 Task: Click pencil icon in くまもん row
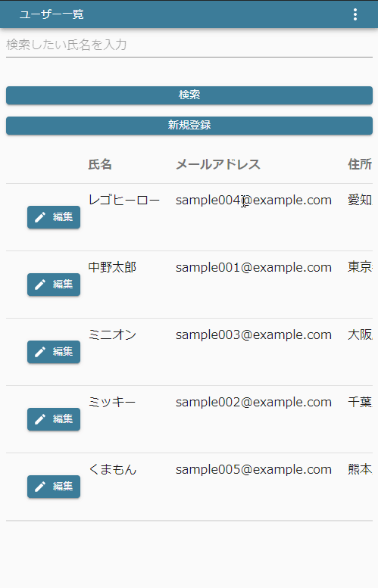point(40,487)
